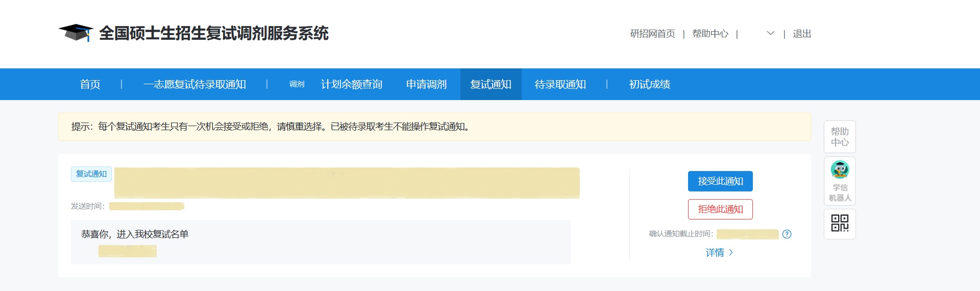Viewport: 980px width, 291px height.
Task: Open the 申请调剂 menu item
Action: [x=426, y=85]
